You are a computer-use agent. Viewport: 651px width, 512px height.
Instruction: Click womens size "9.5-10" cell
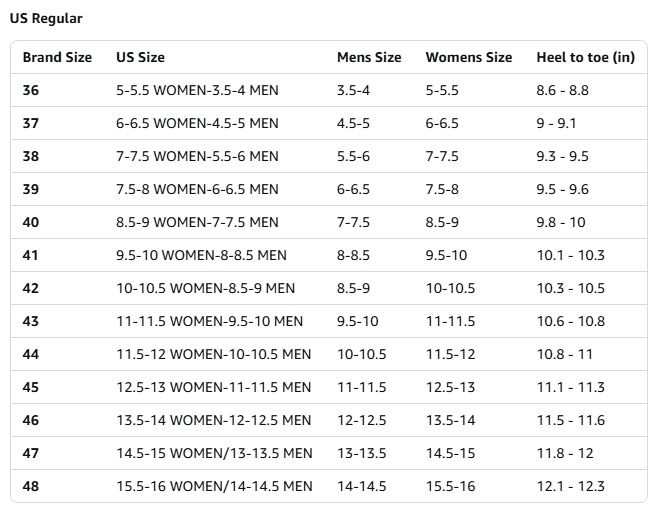[x=446, y=255]
